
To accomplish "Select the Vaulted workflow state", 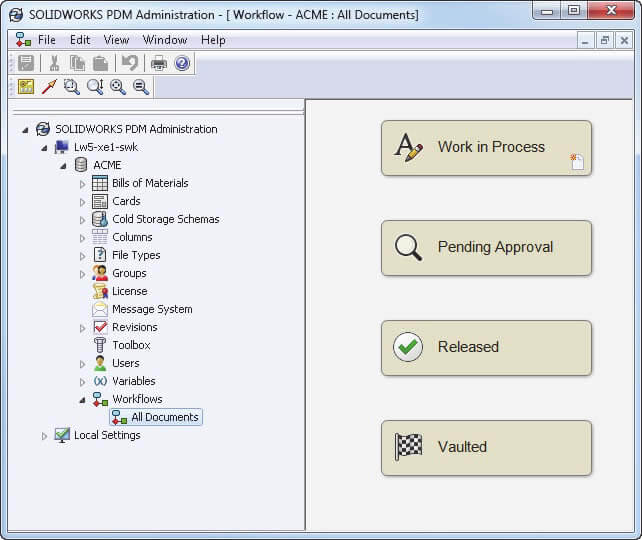I will pos(486,448).
